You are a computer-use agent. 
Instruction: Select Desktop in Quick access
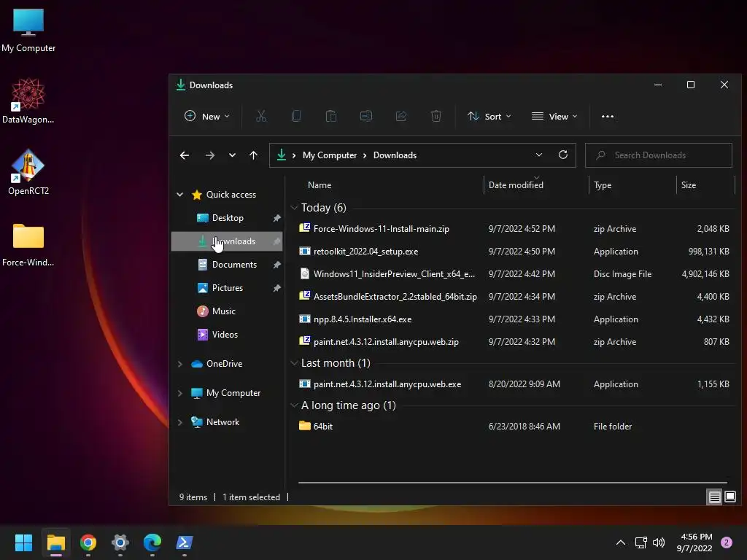click(228, 217)
